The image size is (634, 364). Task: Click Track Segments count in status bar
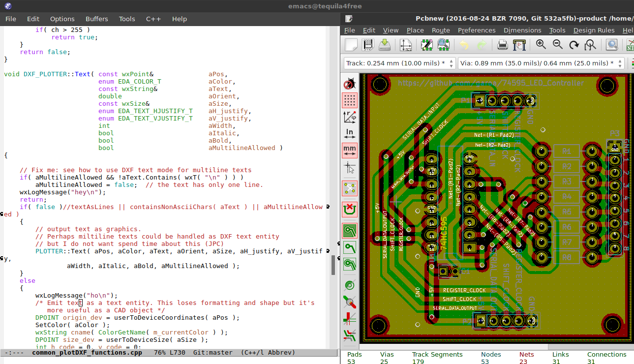(x=437, y=358)
